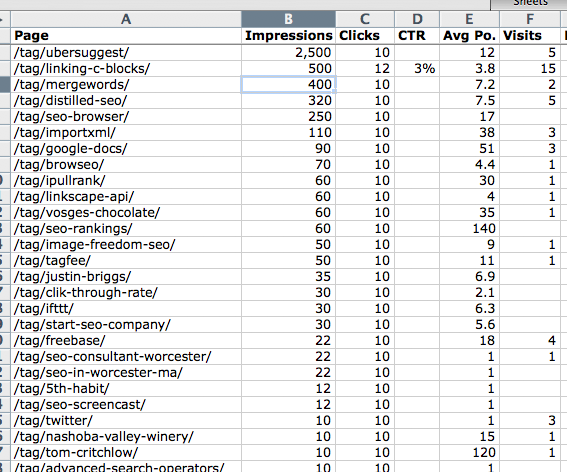Select the /tag/seo-screencast/ cell
Viewport: 567px width, 472px height.
pos(126,405)
